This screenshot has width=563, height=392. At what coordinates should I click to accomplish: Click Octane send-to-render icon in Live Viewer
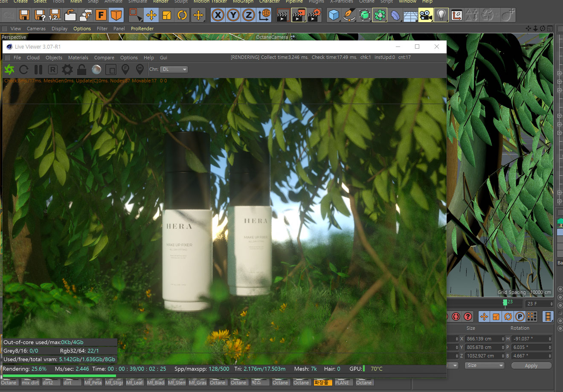click(9, 70)
